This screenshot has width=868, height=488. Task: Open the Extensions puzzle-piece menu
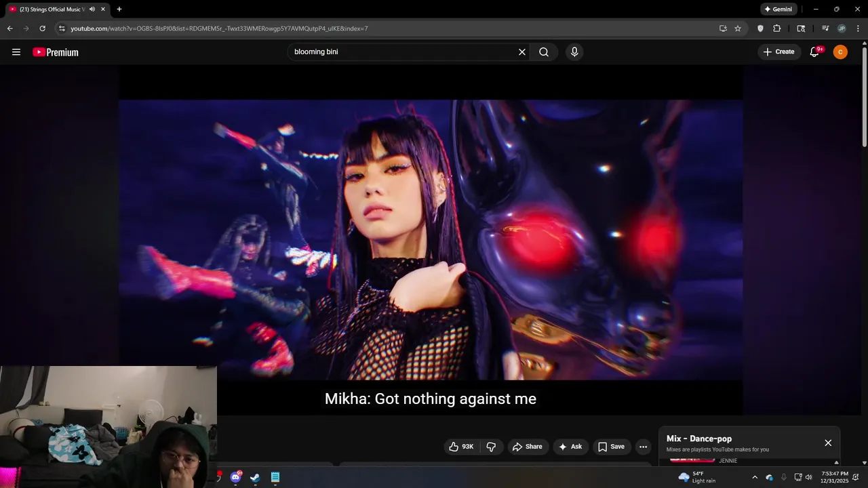tap(777, 28)
